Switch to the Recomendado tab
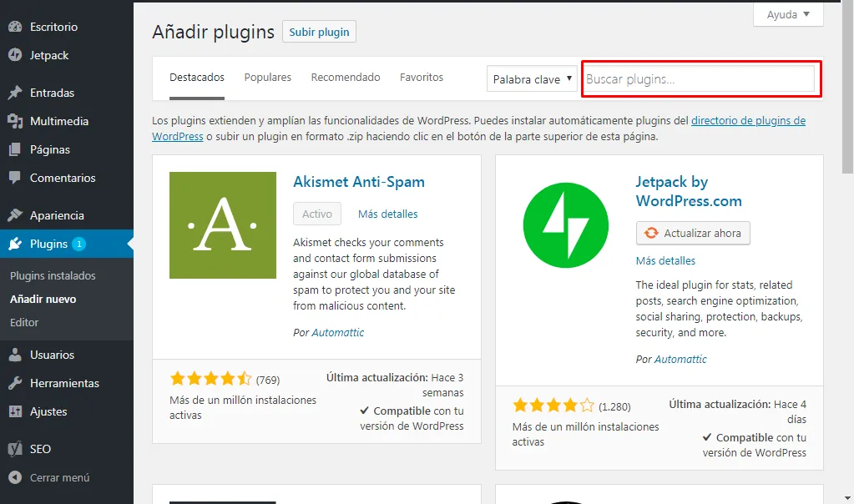Image resolution: width=854 pixels, height=504 pixels. (x=346, y=78)
